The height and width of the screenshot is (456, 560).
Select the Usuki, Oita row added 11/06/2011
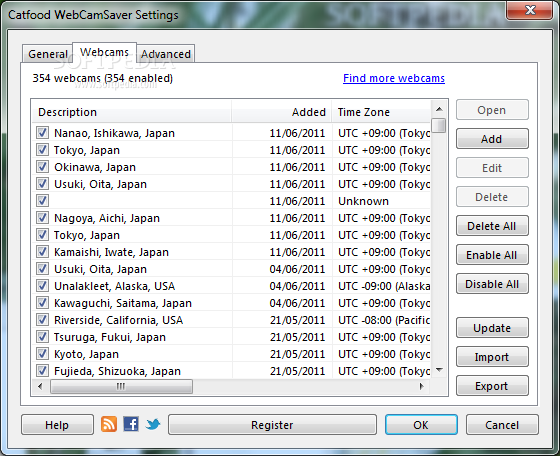231,184
